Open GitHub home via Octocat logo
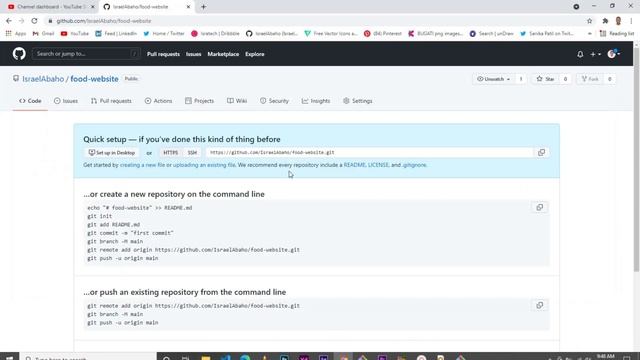640x360 pixels. [19, 54]
